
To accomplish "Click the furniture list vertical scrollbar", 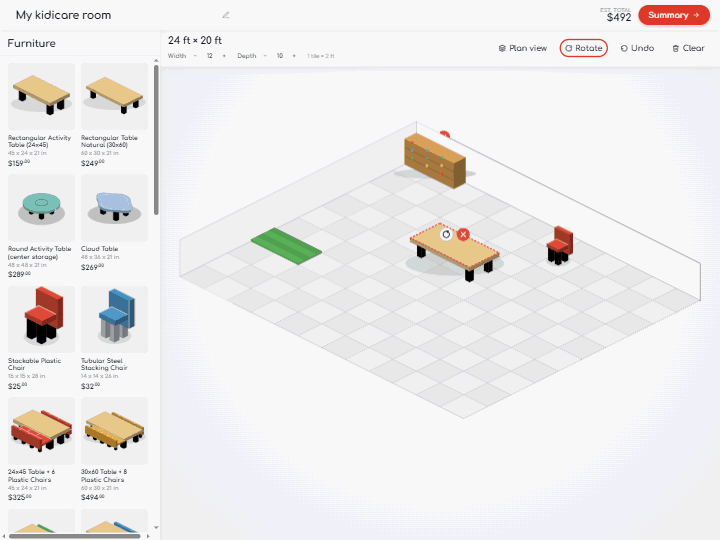I will (x=156, y=140).
